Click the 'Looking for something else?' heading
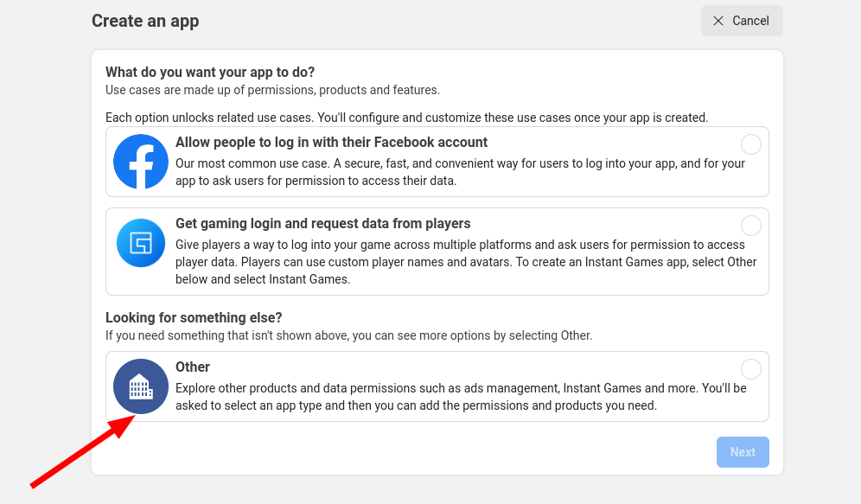 tap(194, 317)
